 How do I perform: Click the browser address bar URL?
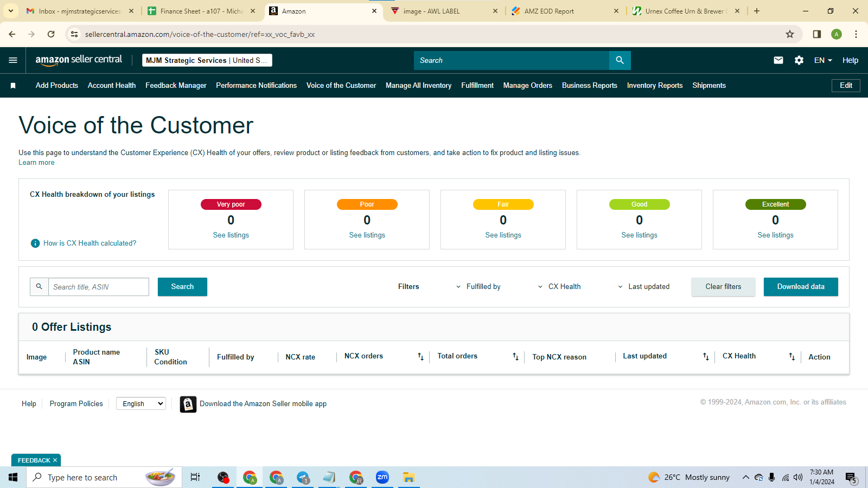(x=200, y=34)
